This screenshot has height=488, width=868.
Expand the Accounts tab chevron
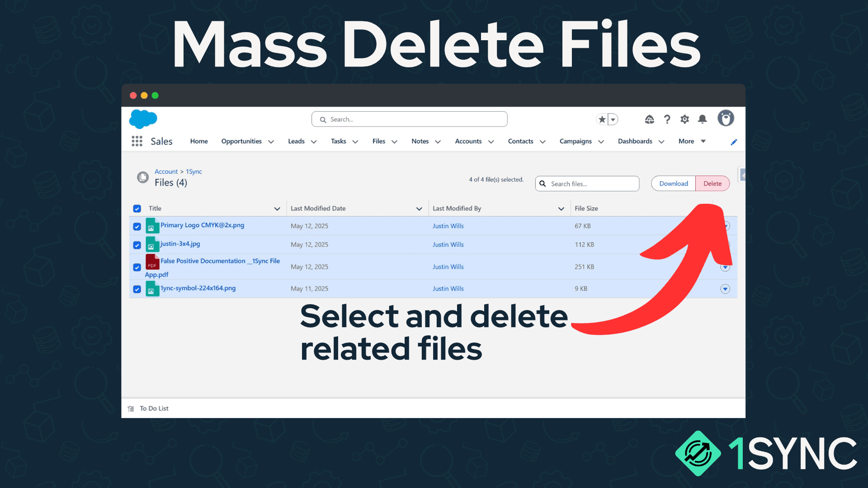pyautogui.click(x=491, y=142)
